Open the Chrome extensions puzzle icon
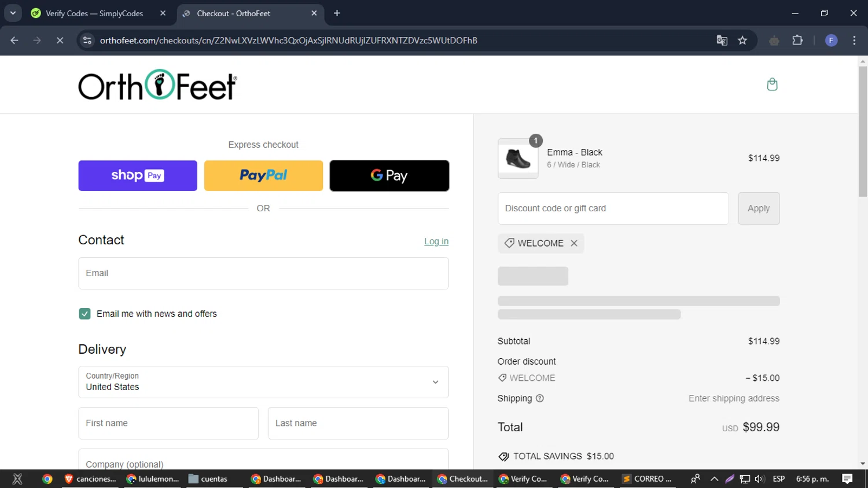The width and height of the screenshot is (868, 488). [x=797, y=41]
